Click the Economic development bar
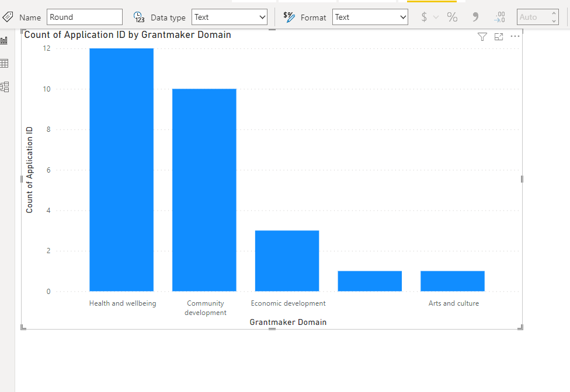The height and width of the screenshot is (392, 570). point(287,261)
